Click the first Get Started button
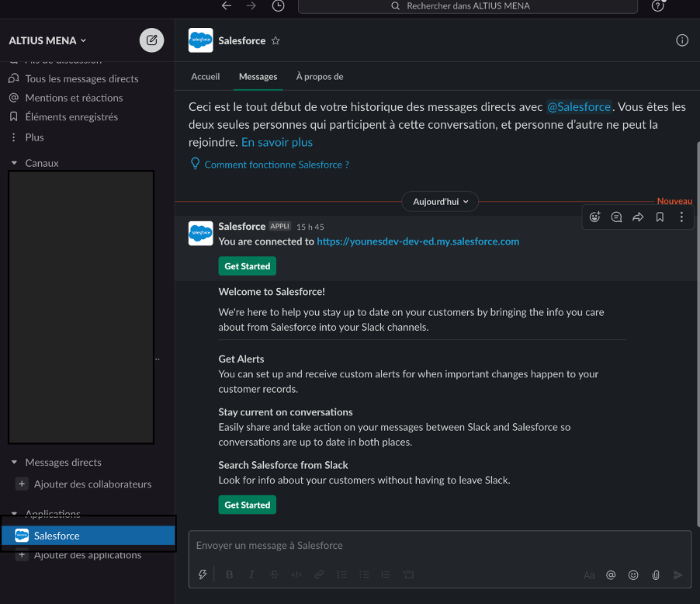This screenshot has height=604, width=700. (248, 266)
